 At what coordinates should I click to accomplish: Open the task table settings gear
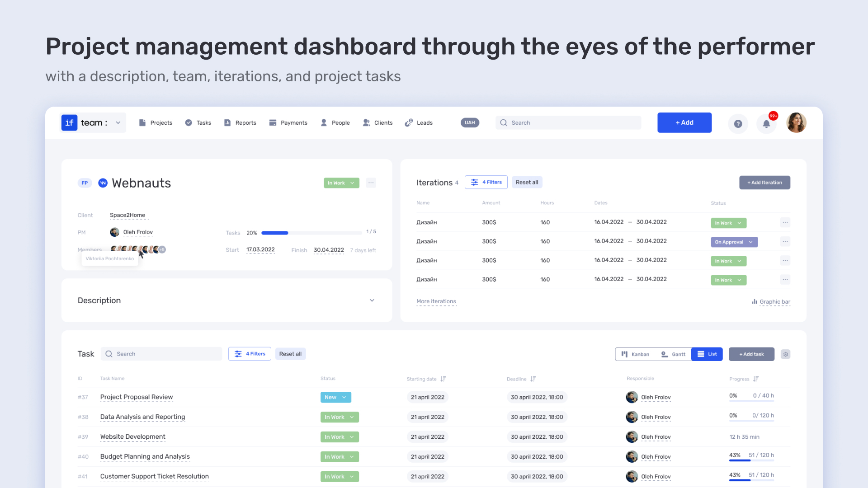point(786,354)
